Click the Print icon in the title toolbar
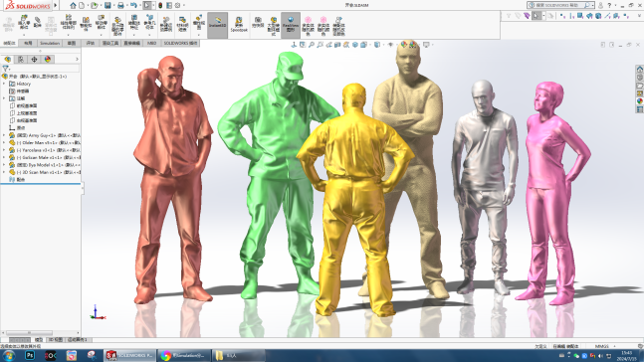Image resolution: width=644 pixels, height=362 pixels. point(120,5)
